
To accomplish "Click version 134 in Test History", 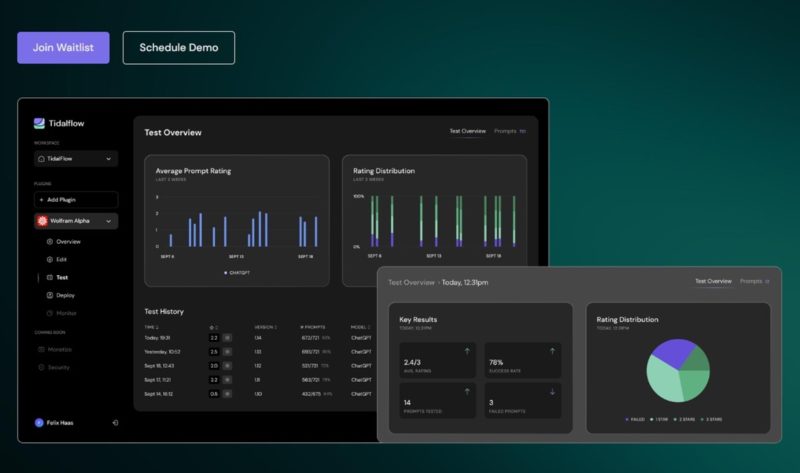I will pos(258,338).
